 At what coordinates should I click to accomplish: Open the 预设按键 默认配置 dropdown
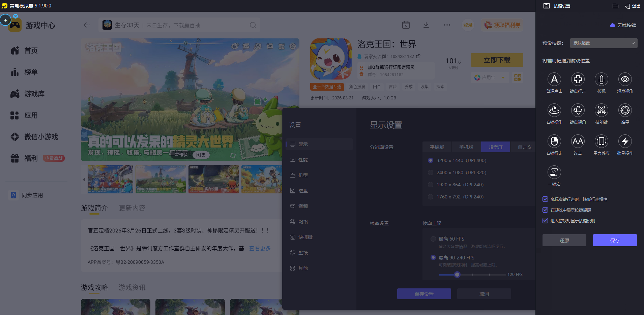tap(604, 43)
